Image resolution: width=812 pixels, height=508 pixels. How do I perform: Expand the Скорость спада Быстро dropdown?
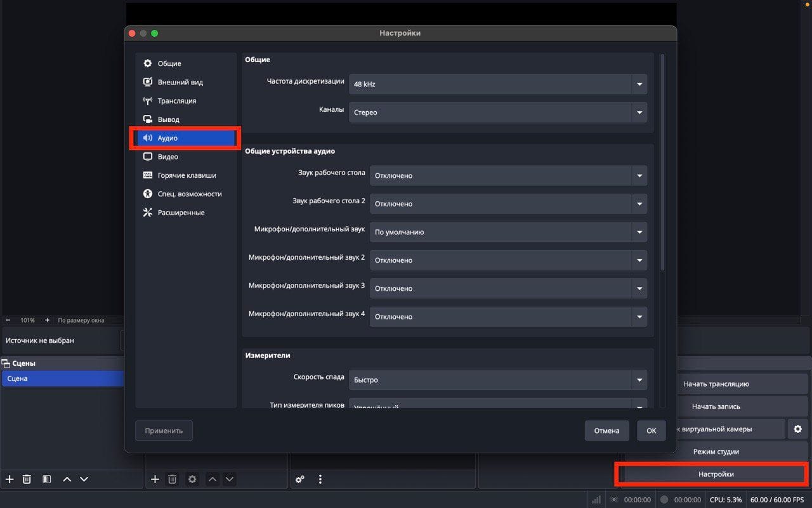point(498,380)
